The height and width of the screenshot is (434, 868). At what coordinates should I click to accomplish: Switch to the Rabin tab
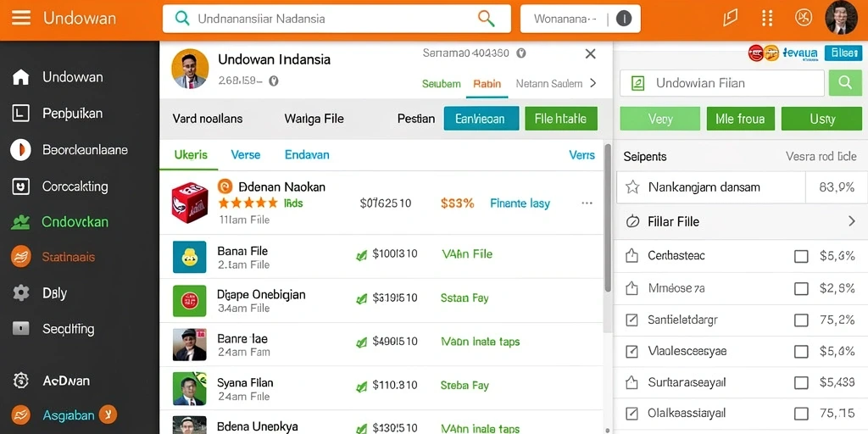pyautogui.click(x=487, y=84)
